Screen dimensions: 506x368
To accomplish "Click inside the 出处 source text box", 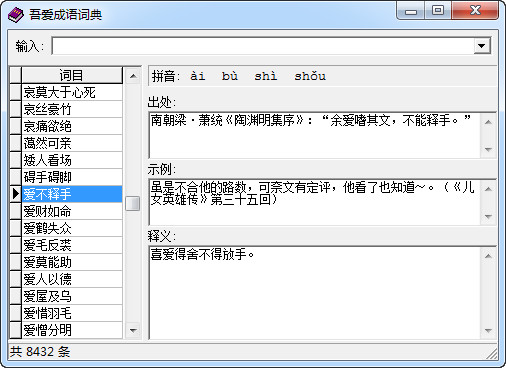I will pyautogui.click(x=315, y=135).
